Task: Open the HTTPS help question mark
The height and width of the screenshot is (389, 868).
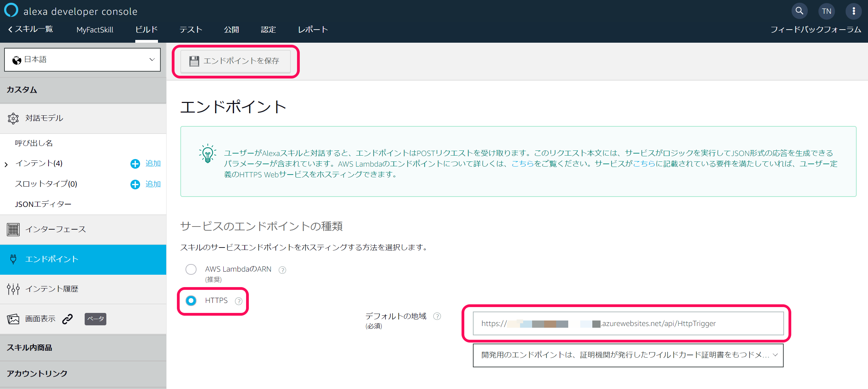Action: point(239,301)
